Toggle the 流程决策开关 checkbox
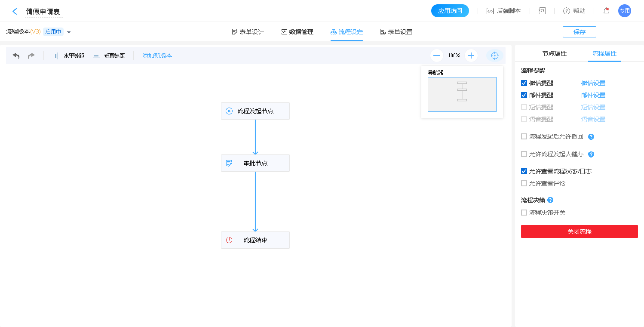 (524, 213)
